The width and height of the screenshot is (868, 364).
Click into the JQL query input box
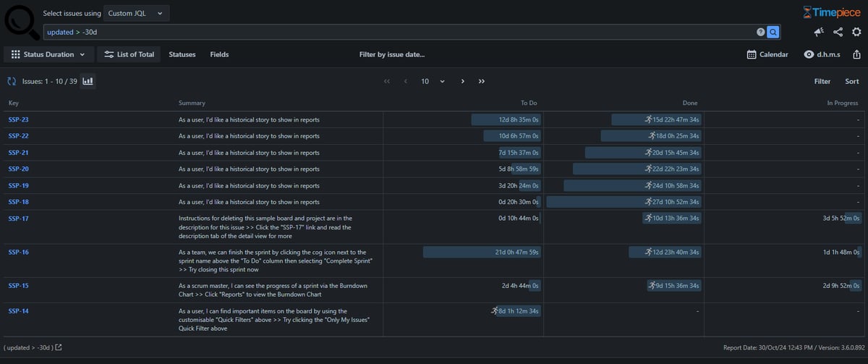[x=398, y=32]
